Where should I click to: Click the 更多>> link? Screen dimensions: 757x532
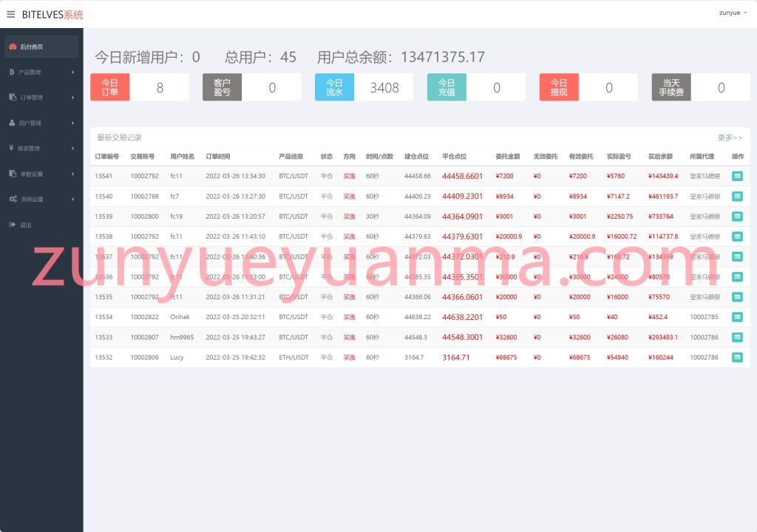coord(730,137)
